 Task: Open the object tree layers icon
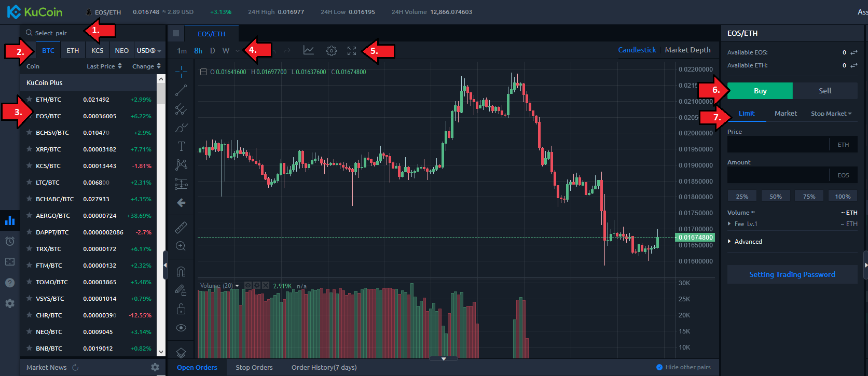tap(181, 353)
